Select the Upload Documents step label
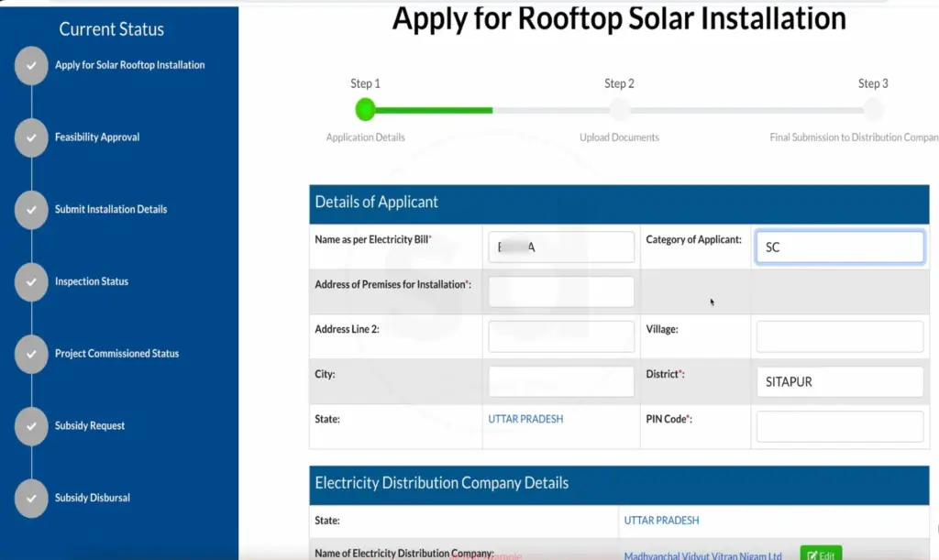 tap(619, 137)
